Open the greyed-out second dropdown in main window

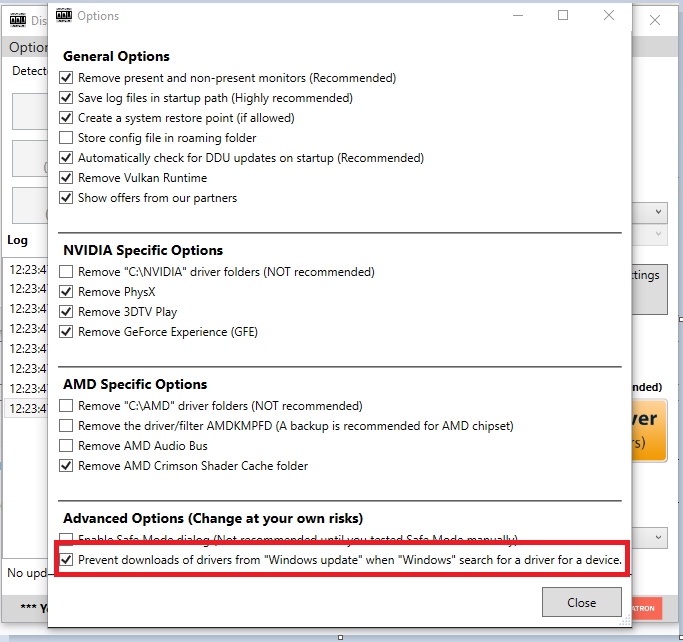[x=649, y=235]
